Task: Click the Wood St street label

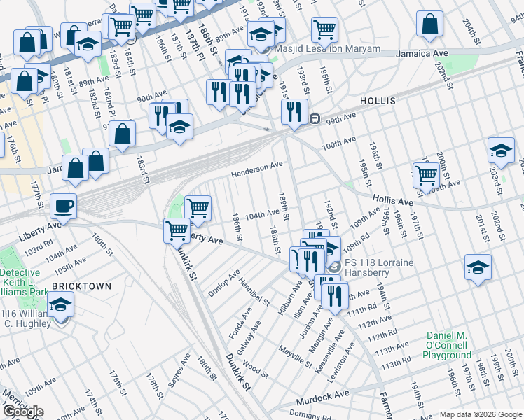Action: coord(256,370)
